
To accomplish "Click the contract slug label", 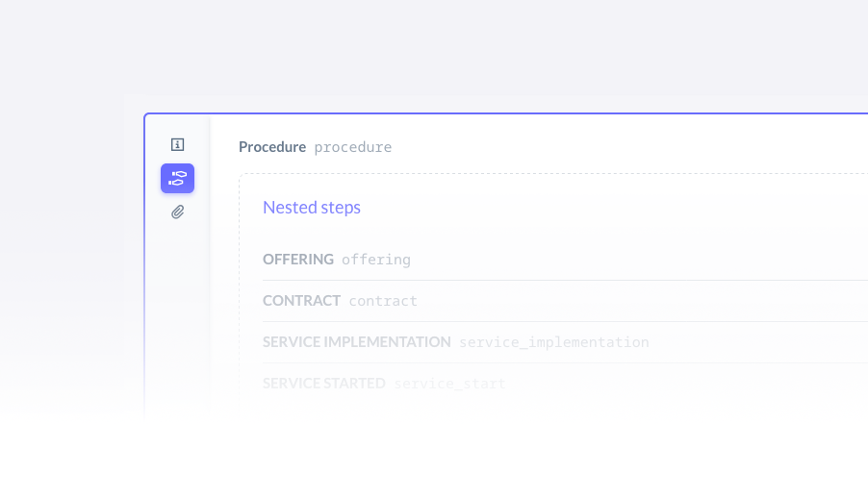I will [x=383, y=301].
